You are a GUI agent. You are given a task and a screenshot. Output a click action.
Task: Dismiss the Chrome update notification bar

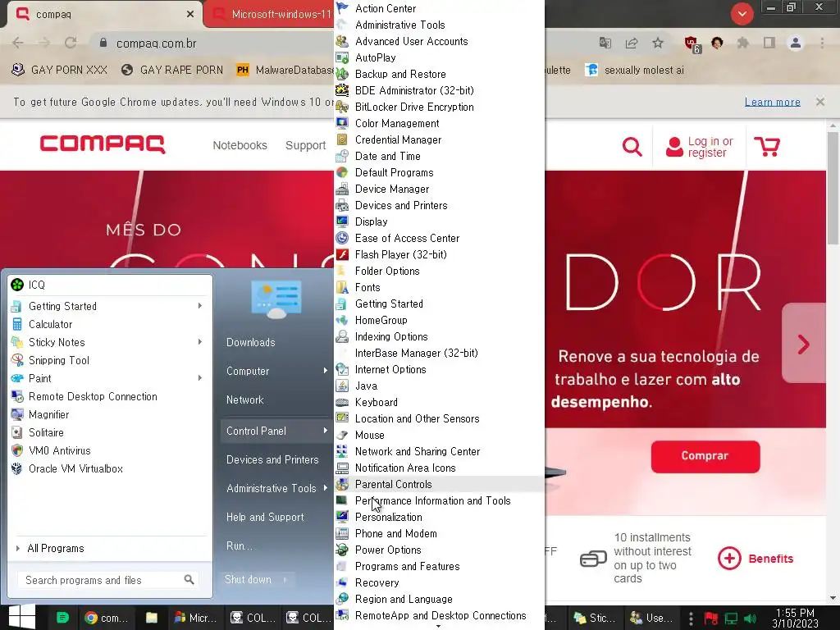point(820,101)
